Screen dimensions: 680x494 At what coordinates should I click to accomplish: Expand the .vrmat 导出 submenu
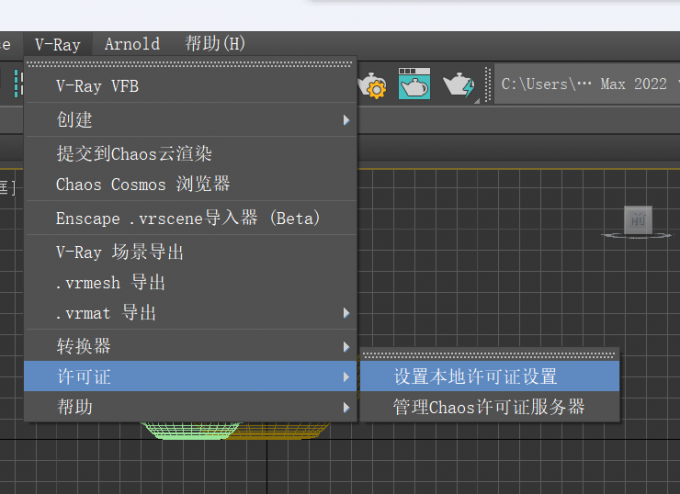click(190, 313)
